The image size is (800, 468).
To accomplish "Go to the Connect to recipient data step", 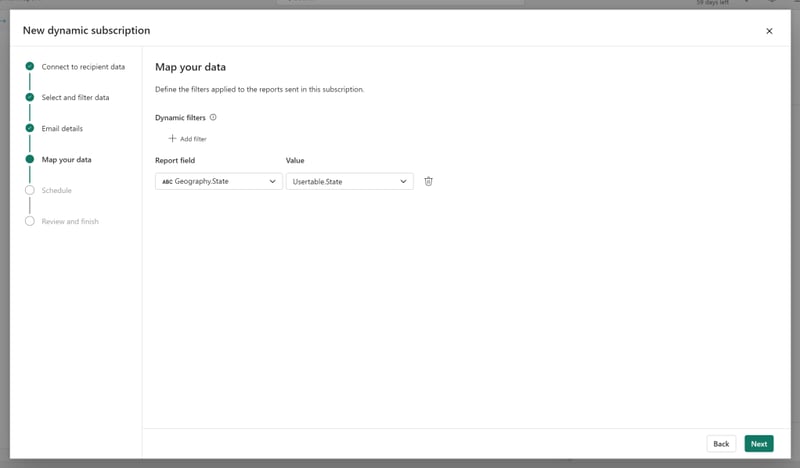I will click(x=83, y=67).
